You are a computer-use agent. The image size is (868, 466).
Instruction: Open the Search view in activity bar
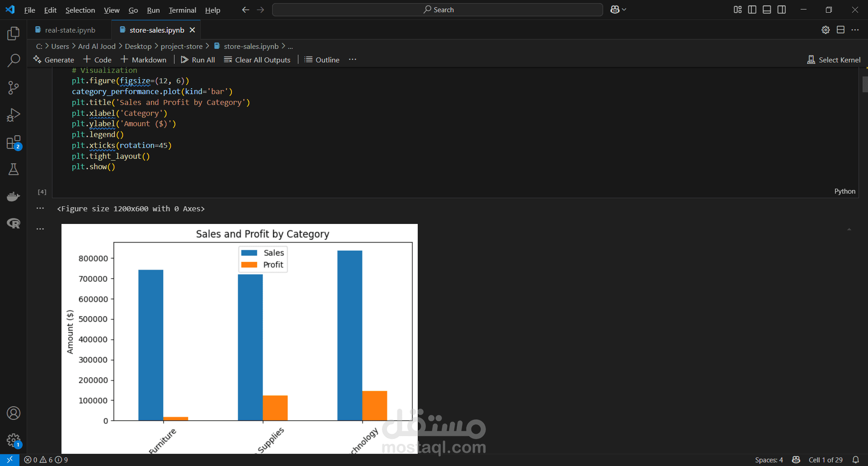(14, 60)
